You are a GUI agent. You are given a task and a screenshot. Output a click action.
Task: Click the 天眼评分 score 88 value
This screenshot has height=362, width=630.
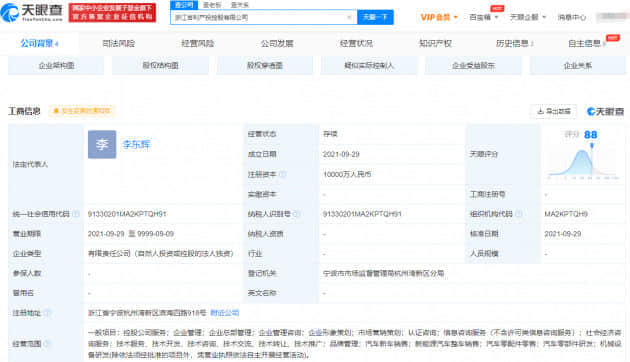tap(590, 135)
